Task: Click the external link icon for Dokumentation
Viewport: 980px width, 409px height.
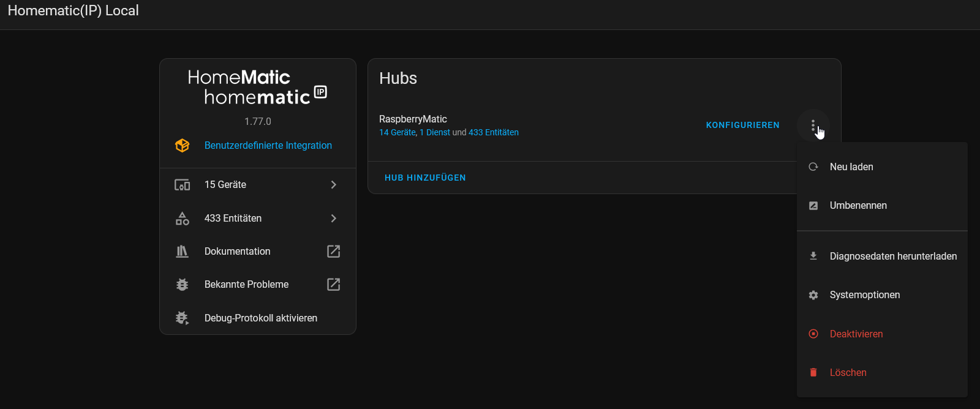Action: pyautogui.click(x=334, y=251)
